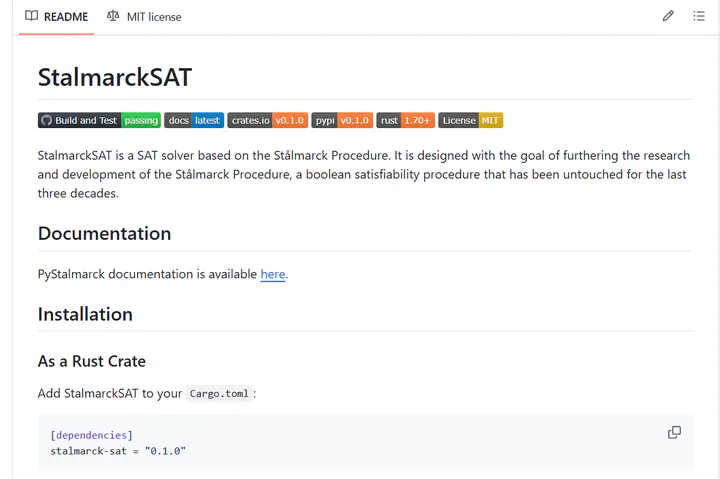Open the Build and Test passing badge
Image resolution: width=720 pixels, height=479 pixels.
pos(99,120)
